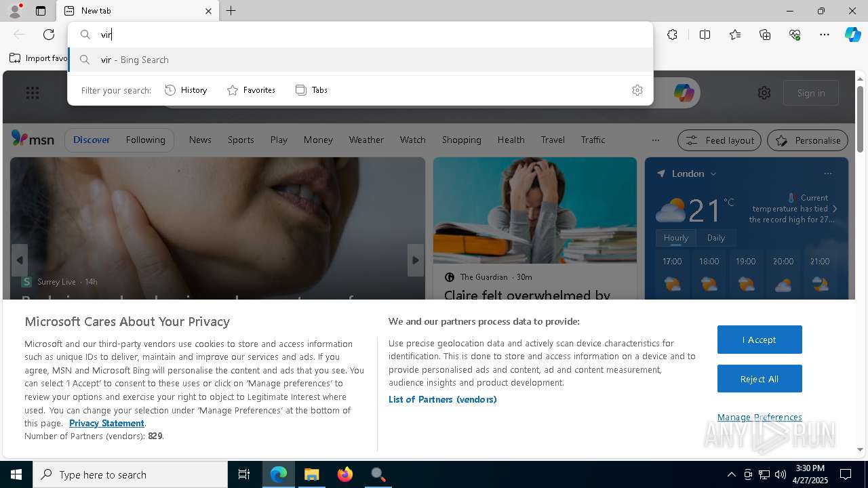The width and height of the screenshot is (868, 488).
Task: Open the News section
Action: click(x=200, y=140)
